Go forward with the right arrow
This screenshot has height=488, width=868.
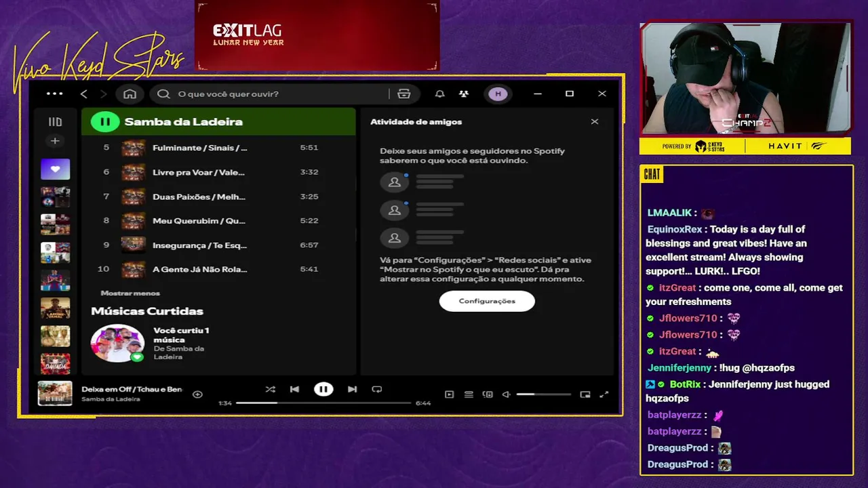pos(104,94)
